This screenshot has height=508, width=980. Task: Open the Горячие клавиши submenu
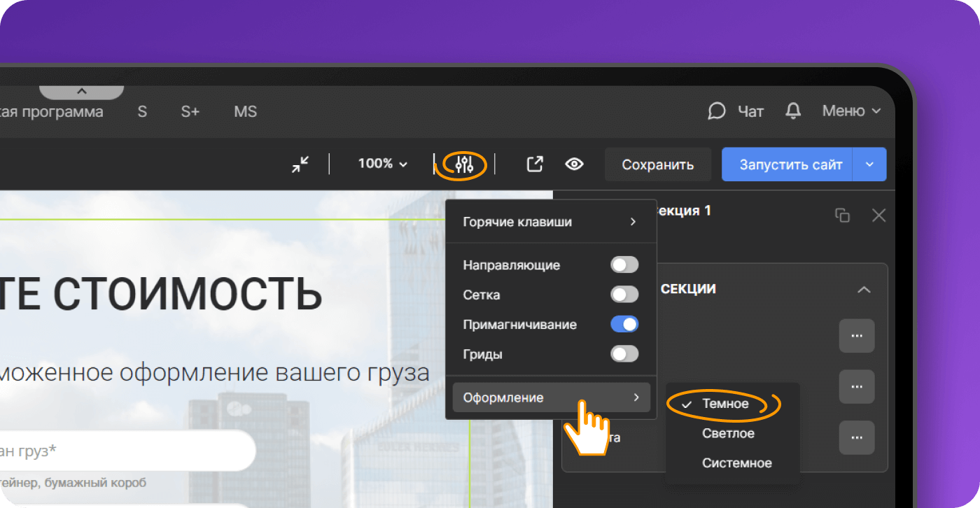tap(550, 222)
